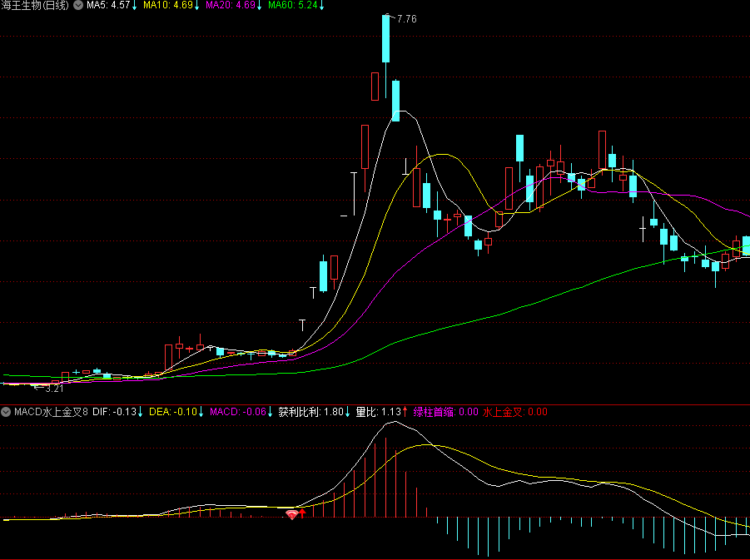The height and width of the screenshot is (560, 750).
Task: Click the cyan down arrow after MA60 value
Action: pyautogui.click(x=322, y=6)
